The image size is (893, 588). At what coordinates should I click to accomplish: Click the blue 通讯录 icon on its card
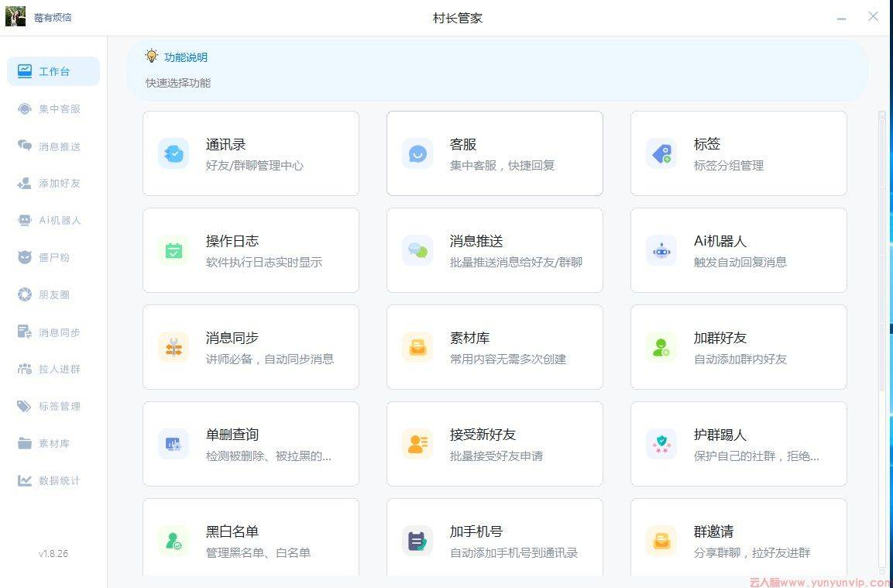pos(173,153)
